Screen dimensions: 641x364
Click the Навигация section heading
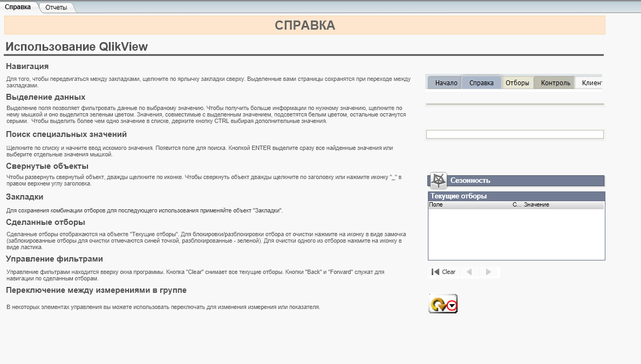[x=28, y=66]
